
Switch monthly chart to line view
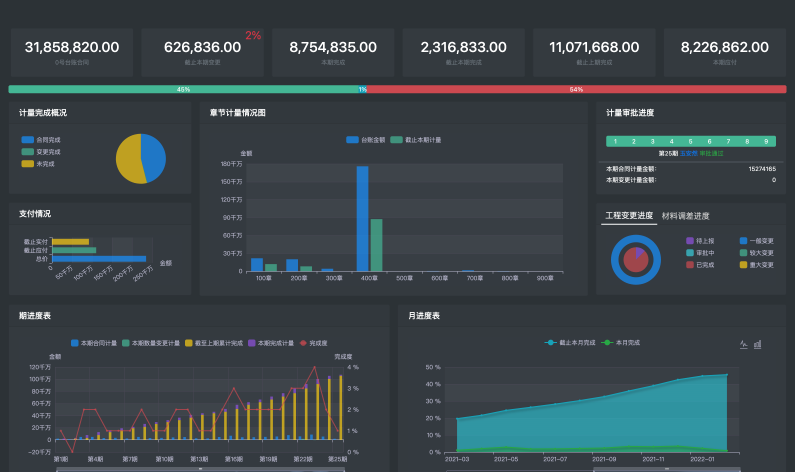pyautogui.click(x=743, y=344)
